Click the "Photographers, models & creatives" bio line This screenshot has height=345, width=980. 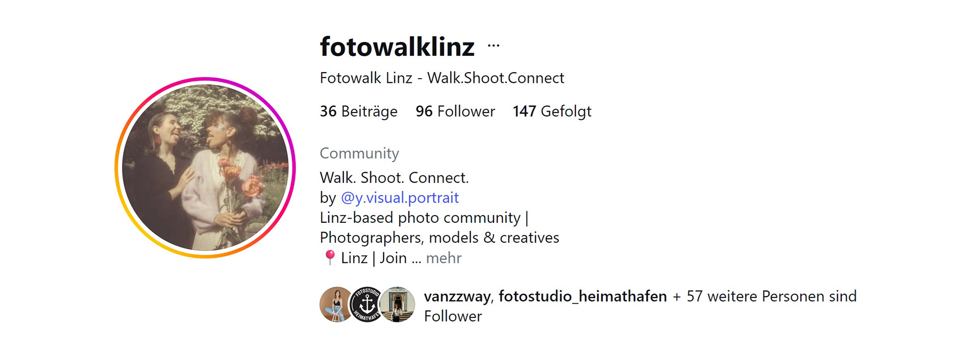click(x=439, y=238)
